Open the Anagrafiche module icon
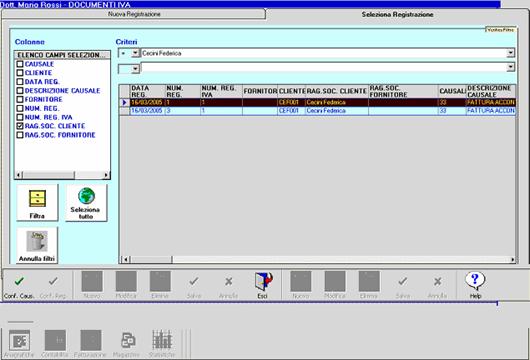This screenshot has height=360, width=530. 20,340
